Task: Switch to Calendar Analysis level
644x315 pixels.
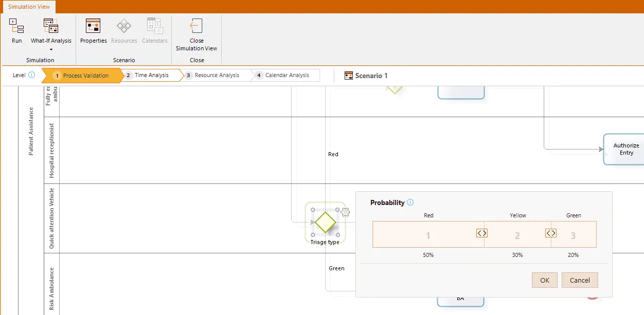Action: [x=286, y=75]
